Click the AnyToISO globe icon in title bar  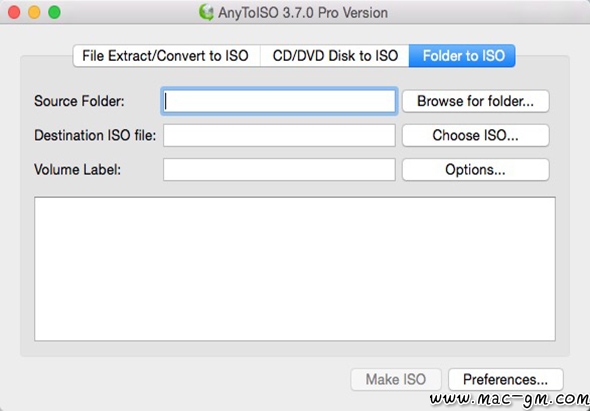pos(206,12)
